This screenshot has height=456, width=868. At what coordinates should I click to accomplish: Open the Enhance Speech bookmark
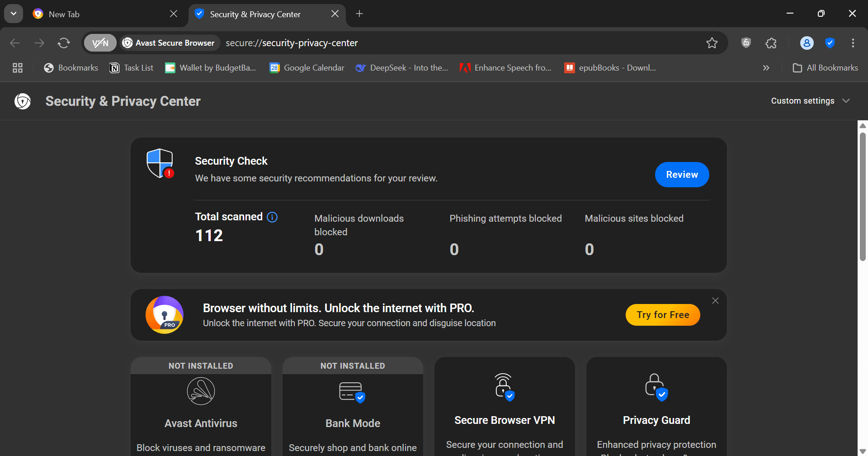coord(506,68)
